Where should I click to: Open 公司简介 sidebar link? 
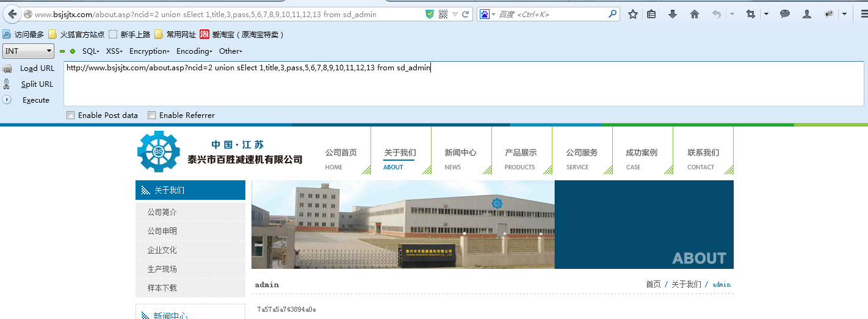162,212
